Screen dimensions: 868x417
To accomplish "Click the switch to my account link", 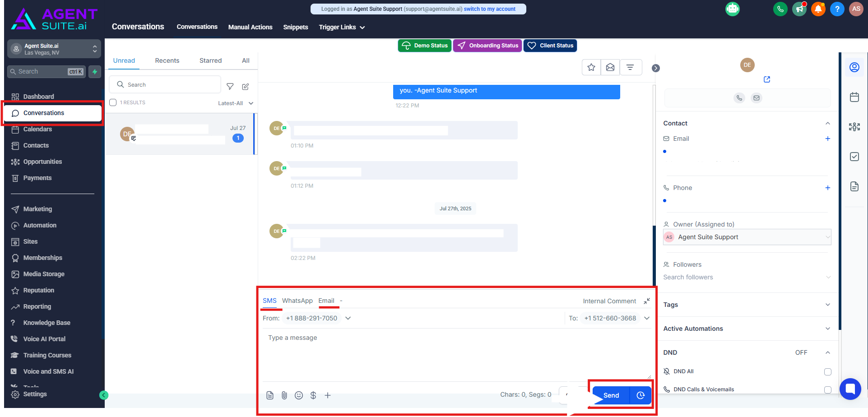I will click(x=490, y=9).
